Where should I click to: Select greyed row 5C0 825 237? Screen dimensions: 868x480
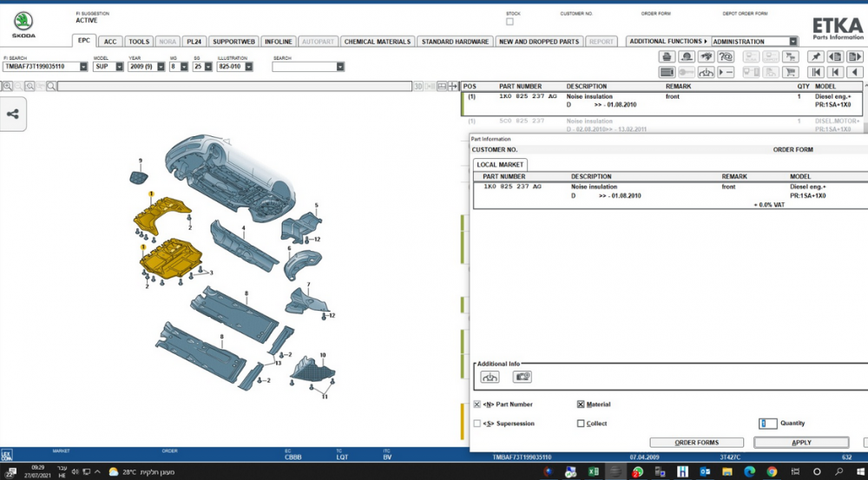662,125
